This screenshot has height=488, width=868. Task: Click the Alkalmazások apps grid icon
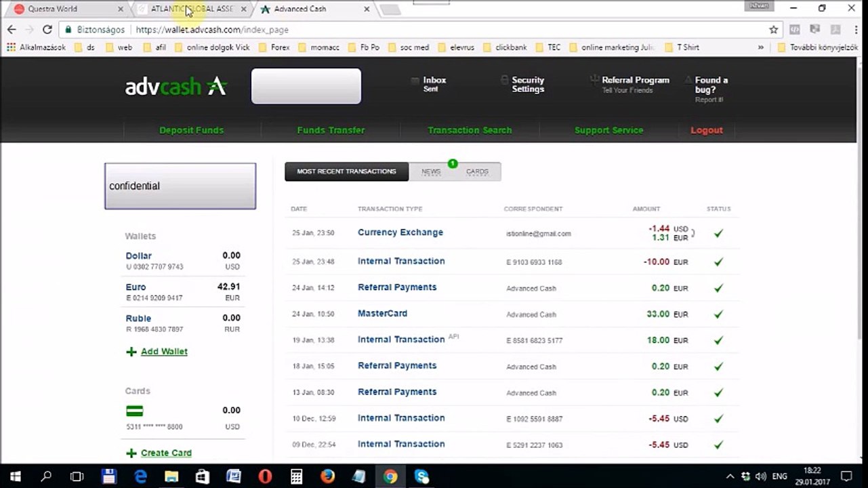(x=11, y=47)
